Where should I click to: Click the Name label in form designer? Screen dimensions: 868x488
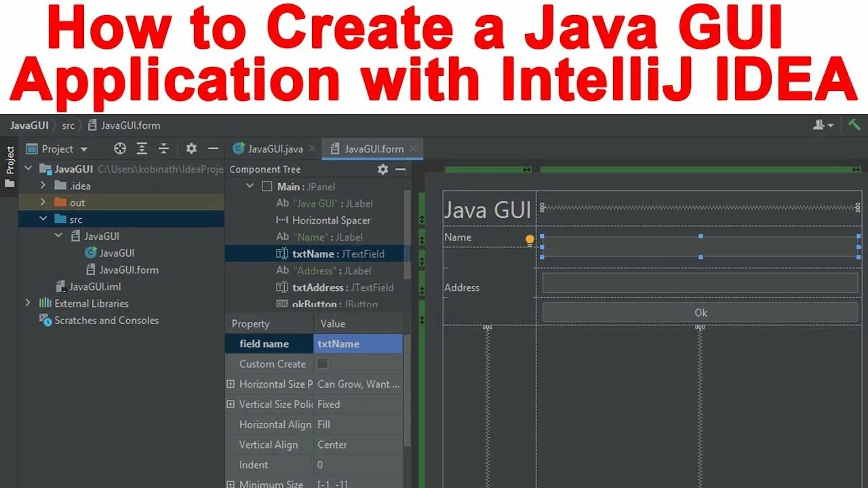click(458, 237)
